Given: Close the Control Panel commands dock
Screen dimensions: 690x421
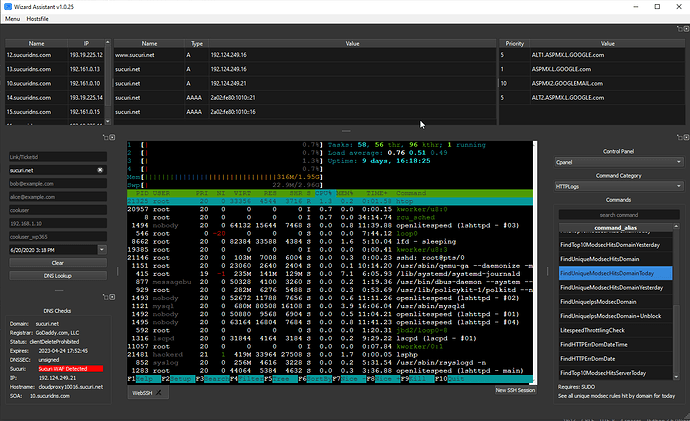Looking at the screenshot, I should [686, 137].
